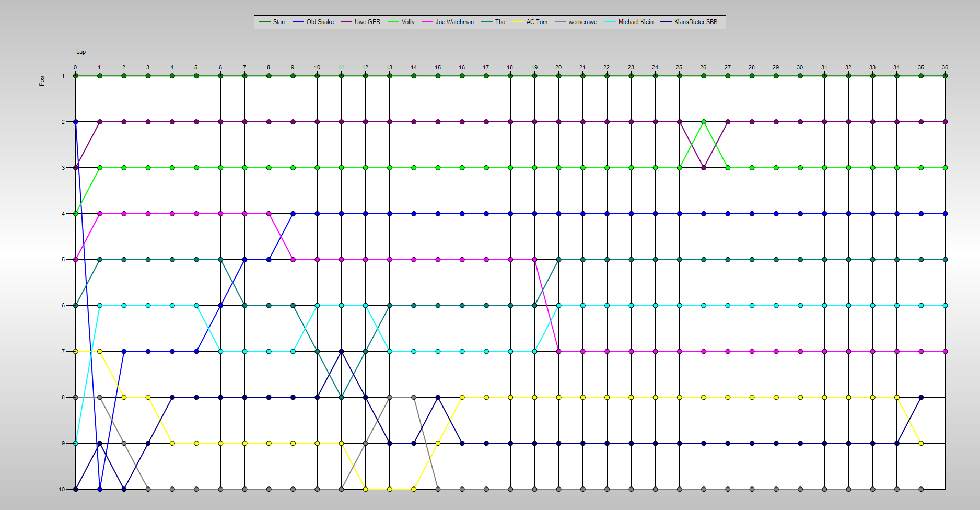This screenshot has height=510, width=980.
Task: Click the Uwe GER legend entry
Action: click(x=360, y=22)
